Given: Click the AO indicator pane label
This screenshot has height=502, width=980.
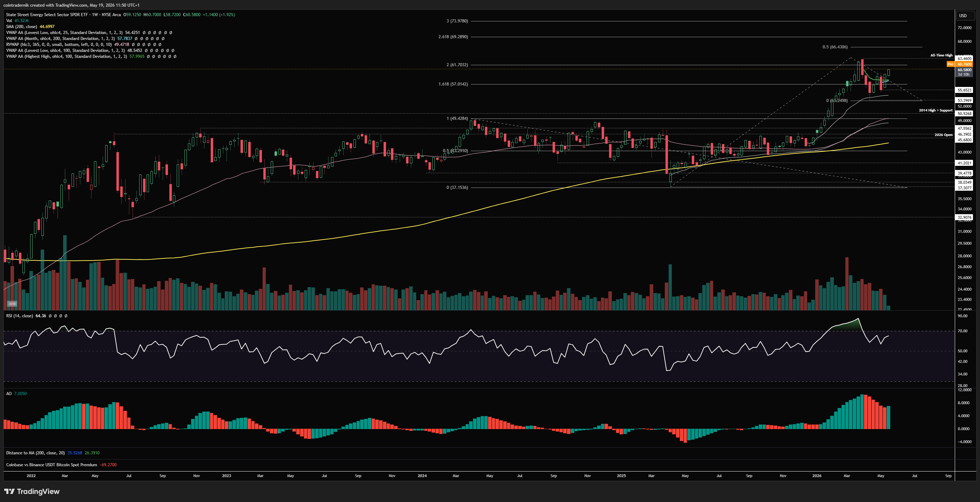Looking at the screenshot, I should pos(9,394).
